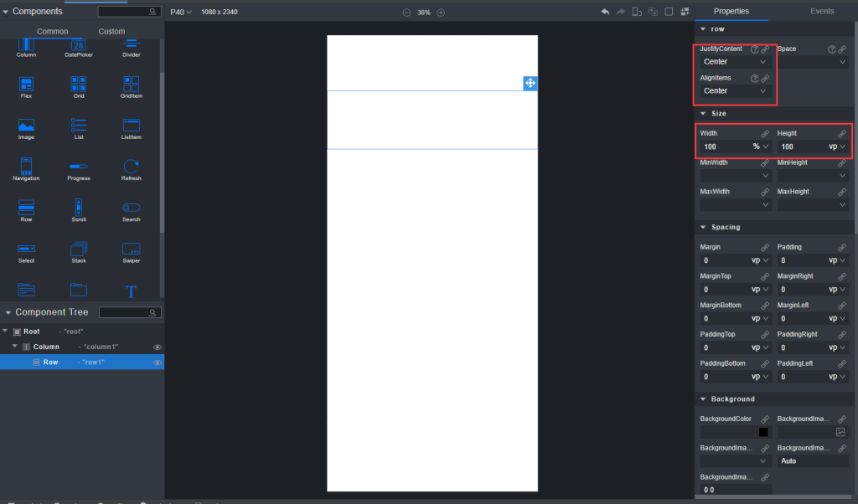Viewport: 858px width, 504px height.
Task: Select the Flex component icon
Action: (x=26, y=85)
